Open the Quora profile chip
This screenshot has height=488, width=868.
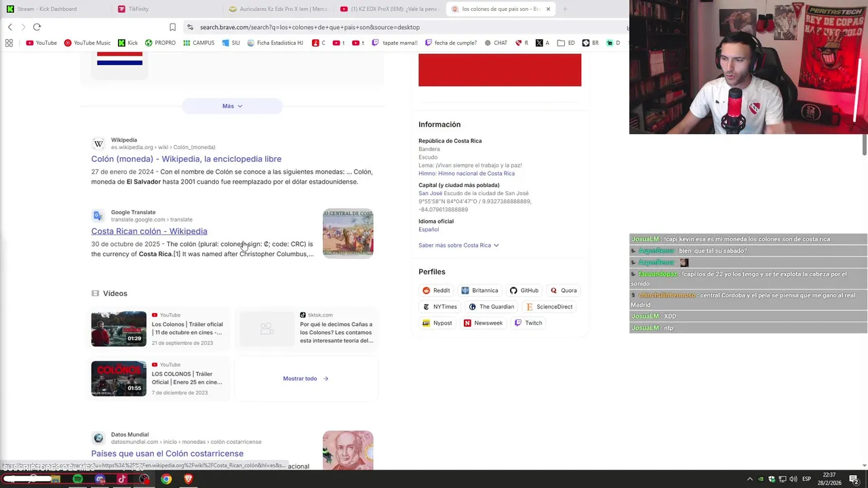coord(564,290)
